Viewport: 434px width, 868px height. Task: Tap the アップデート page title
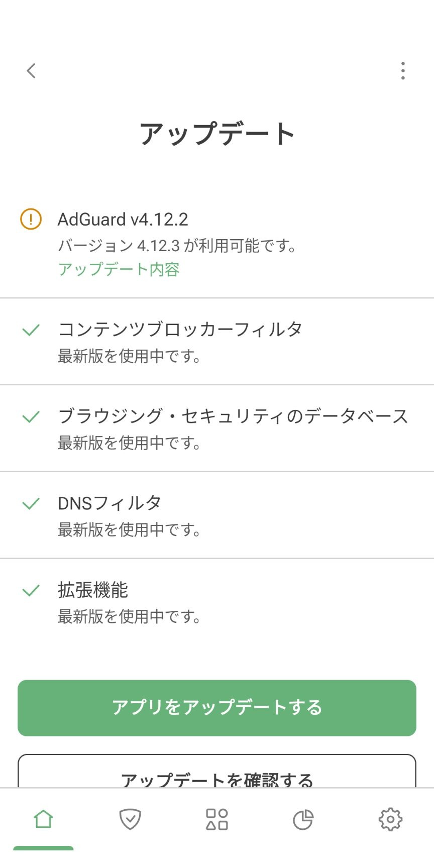coord(217,134)
